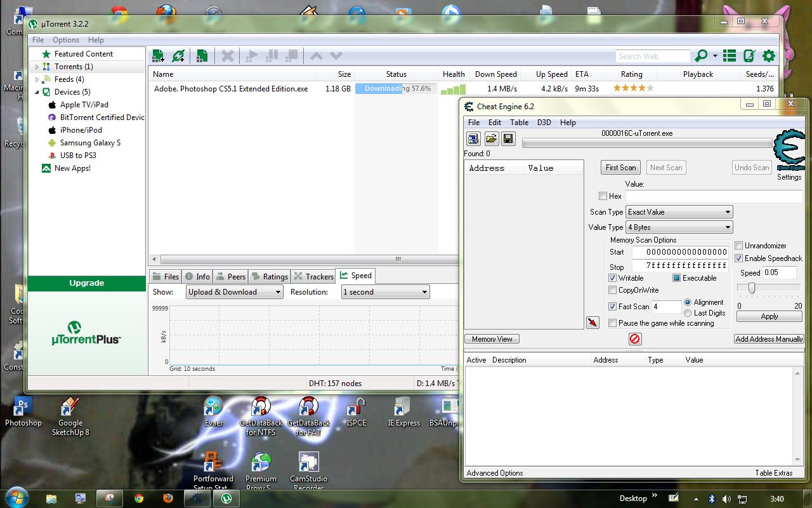Viewport: 812px width, 508px height.
Task: Click the Remove torrent X icon
Action: (227, 56)
